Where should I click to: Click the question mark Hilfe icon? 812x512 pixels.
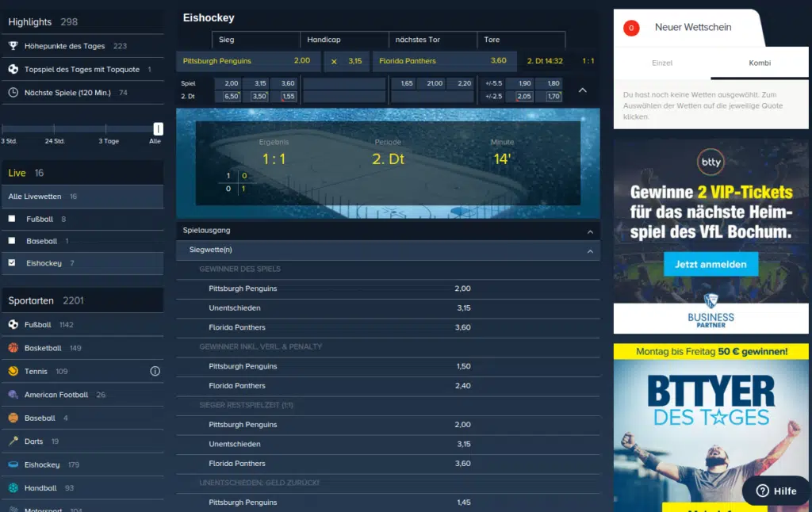pyautogui.click(x=762, y=491)
